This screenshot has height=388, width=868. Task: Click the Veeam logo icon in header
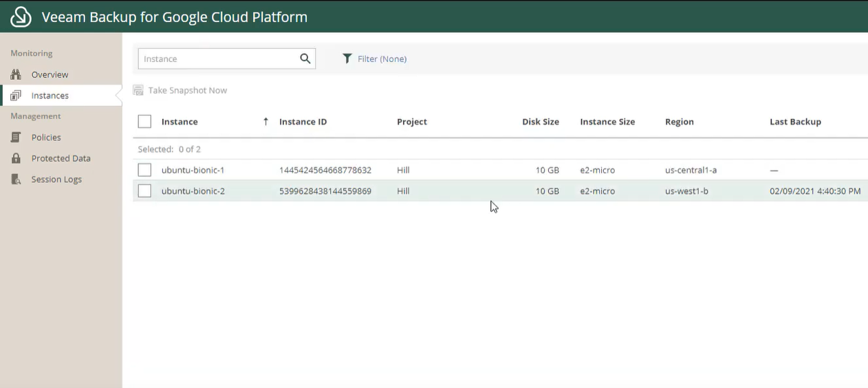pyautogui.click(x=21, y=17)
